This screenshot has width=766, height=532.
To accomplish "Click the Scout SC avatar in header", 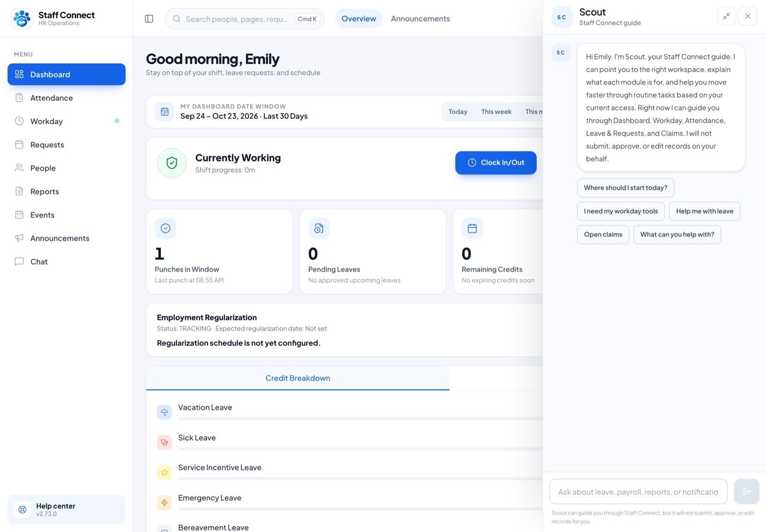I will point(562,17).
